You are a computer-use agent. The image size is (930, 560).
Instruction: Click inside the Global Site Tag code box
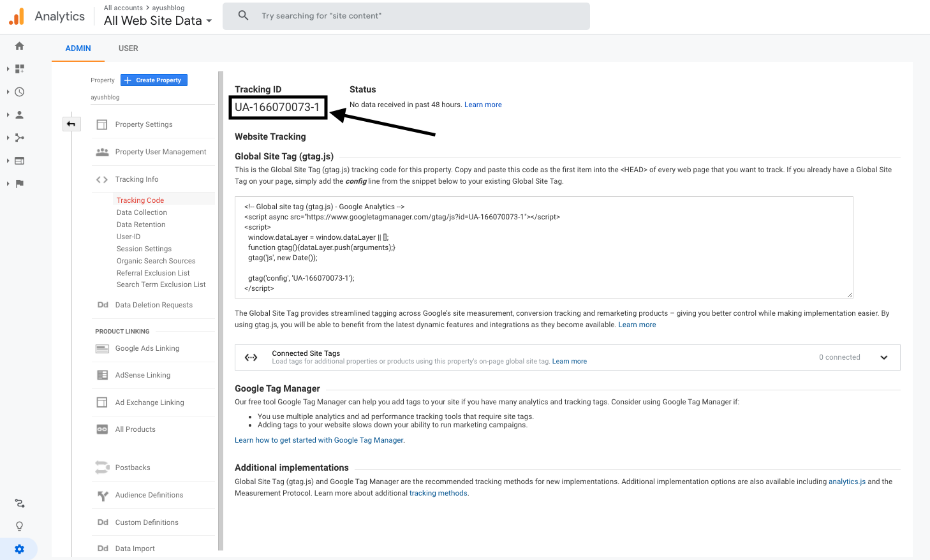pyautogui.click(x=544, y=247)
